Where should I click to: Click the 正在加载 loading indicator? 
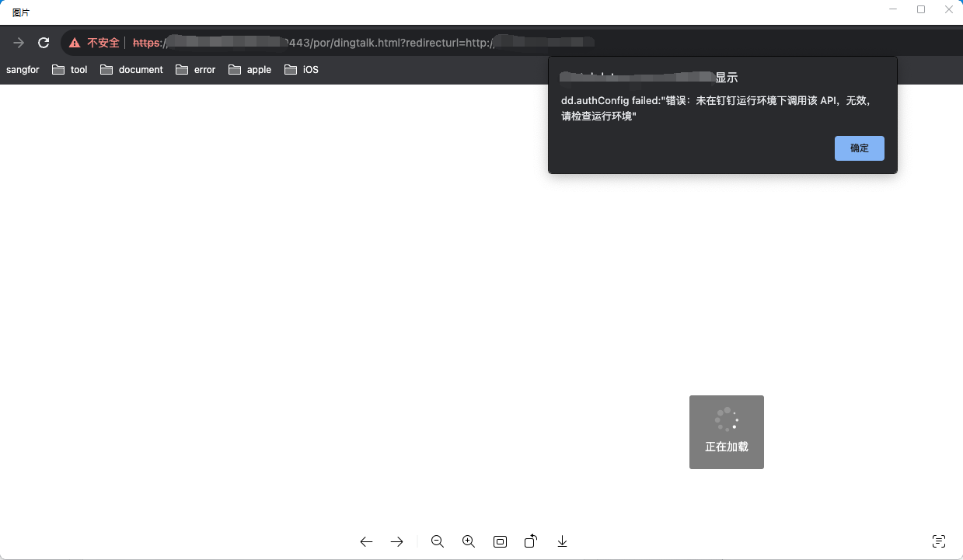pos(726,432)
